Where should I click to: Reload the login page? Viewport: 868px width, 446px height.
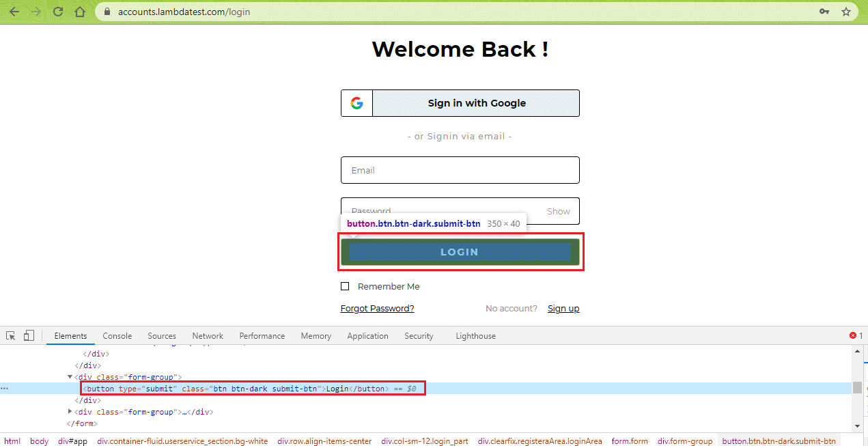click(58, 12)
